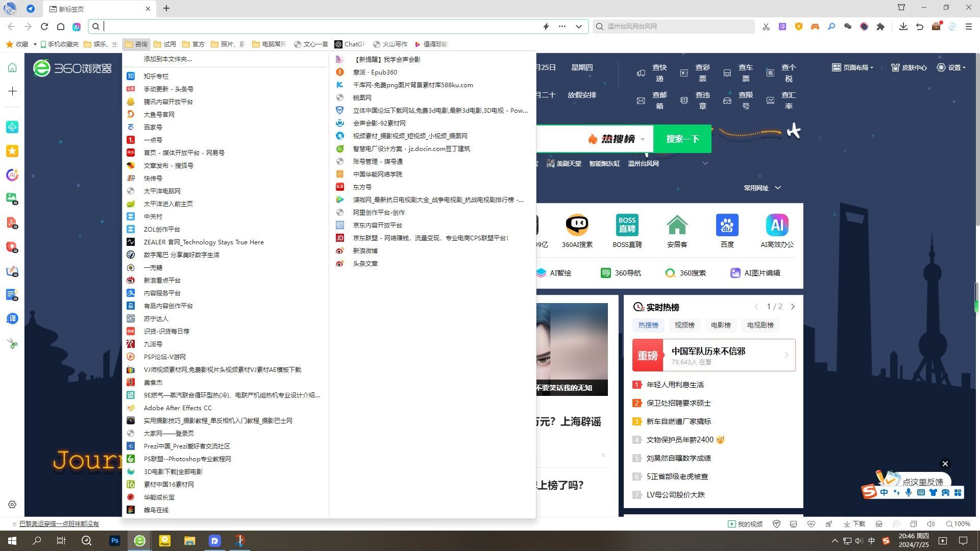The height and width of the screenshot is (551, 980).
Task: Click the sidebar plus add icon
Action: coord(12,91)
